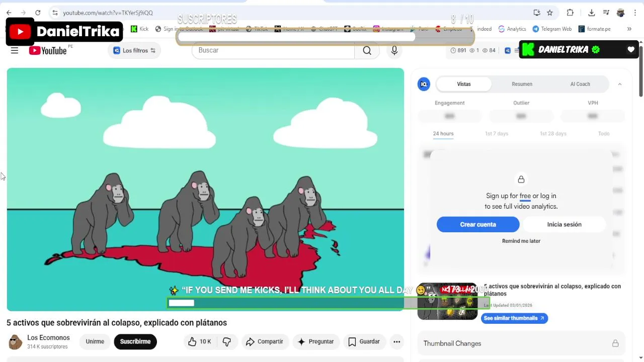This screenshot has width=644, height=362.
Task: Click into the Buscar search field
Action: 273,50
